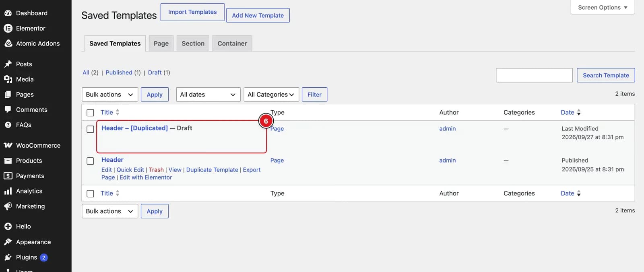Click the top Apply button
The image size is (644, 272).
click(x=155, y=95)
